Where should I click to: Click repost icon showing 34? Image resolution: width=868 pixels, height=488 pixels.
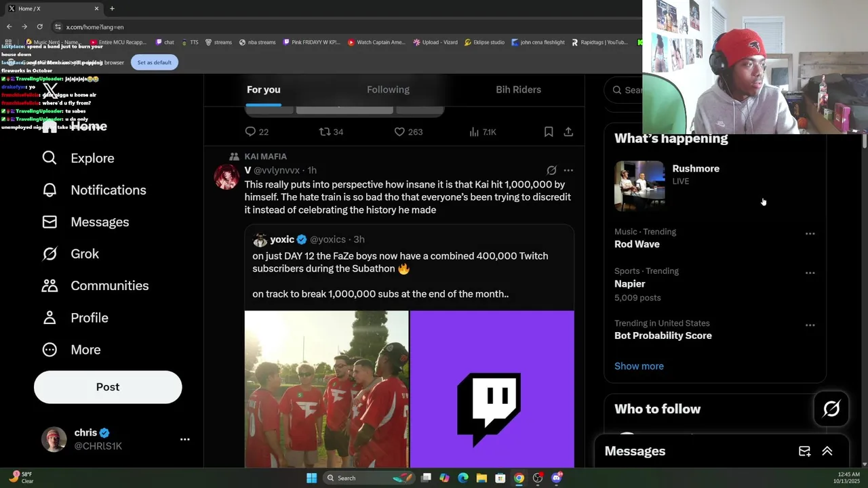[x=325, y=131]
